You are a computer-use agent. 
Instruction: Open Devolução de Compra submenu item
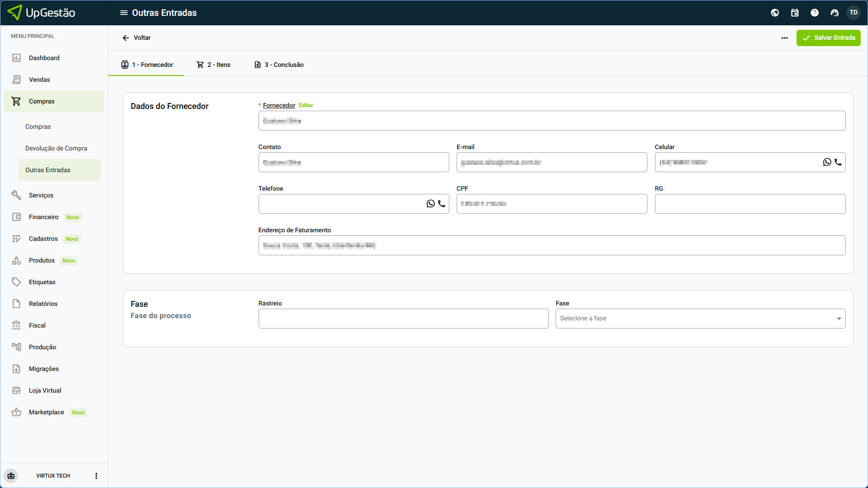pos(56,148)
